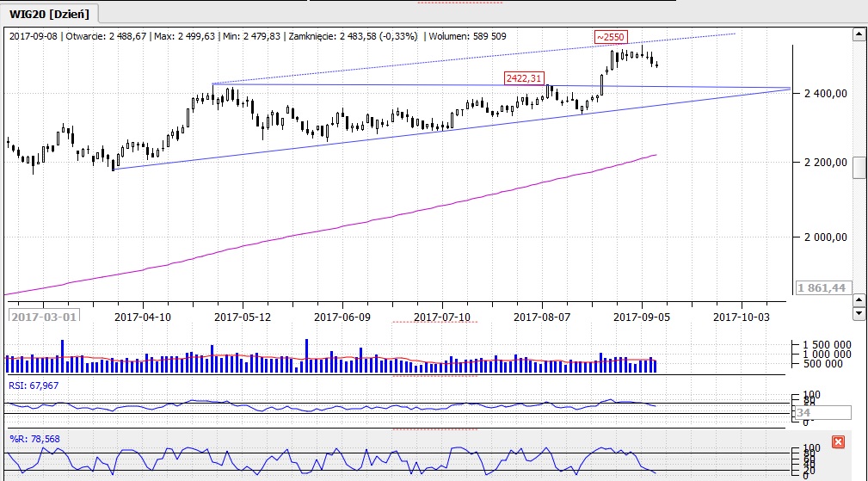Screen dimensions: 868x481
Task: Click scroll-down arrow at bottom of chart scrollbar
Action: tap(858, 313)
